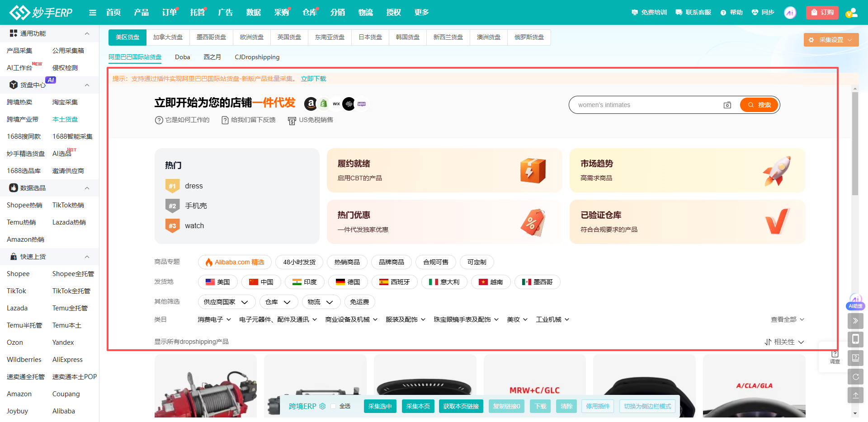Click the 获取本页链接 button

(x=461, y=406)
